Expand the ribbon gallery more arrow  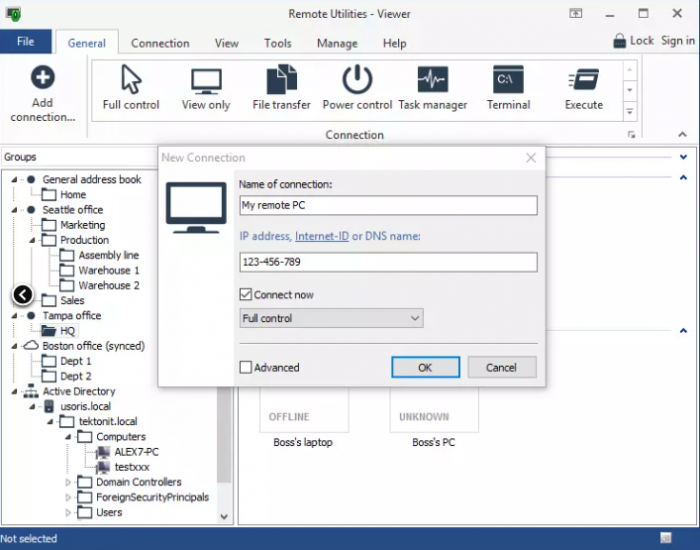point(629,111)
